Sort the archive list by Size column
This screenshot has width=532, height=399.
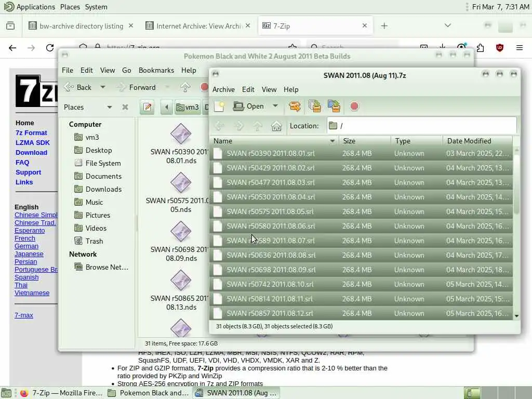pos(365,141)
